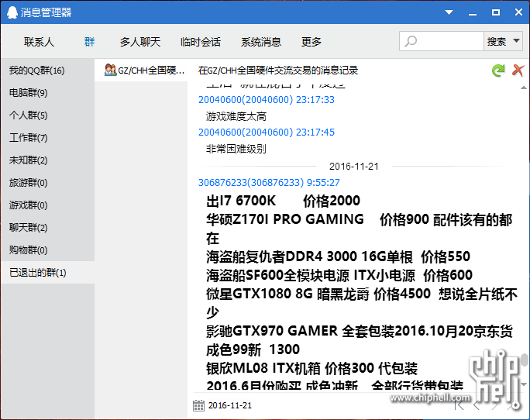Click the group avatar icon beside GZ/CHH

[x=110, y=70]
